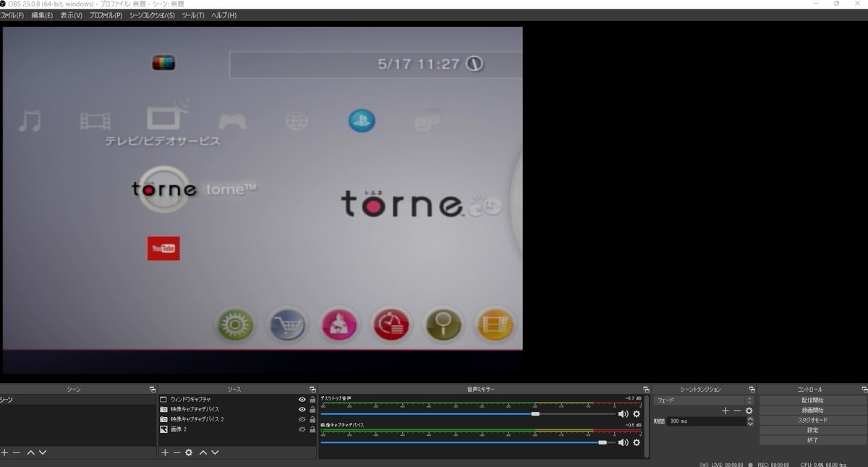Open the ファイル(F) menu
This screenshot has height=467, width=868.
(12, 15)
